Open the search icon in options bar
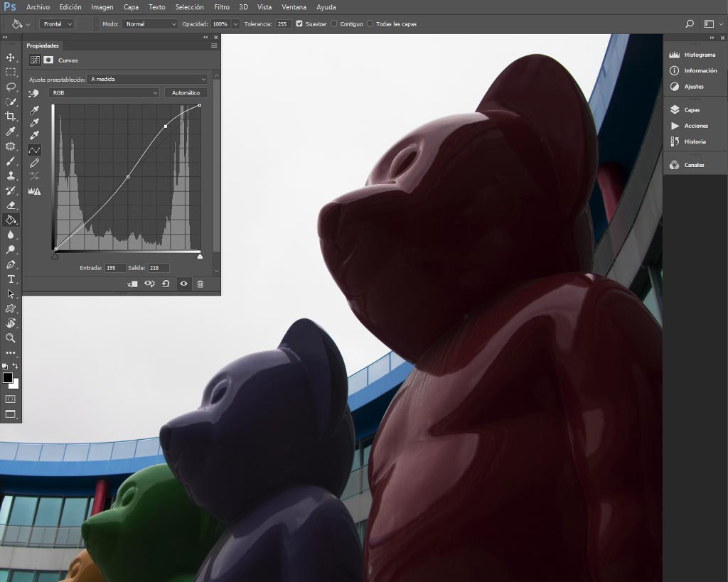The image size is (728, 582). click(x=690, y=23)
